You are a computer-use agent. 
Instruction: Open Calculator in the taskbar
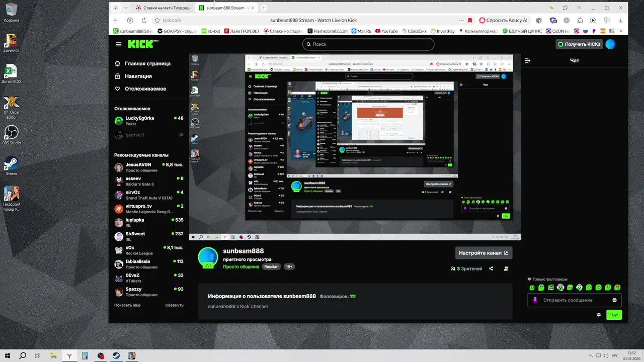coord(85,356)
